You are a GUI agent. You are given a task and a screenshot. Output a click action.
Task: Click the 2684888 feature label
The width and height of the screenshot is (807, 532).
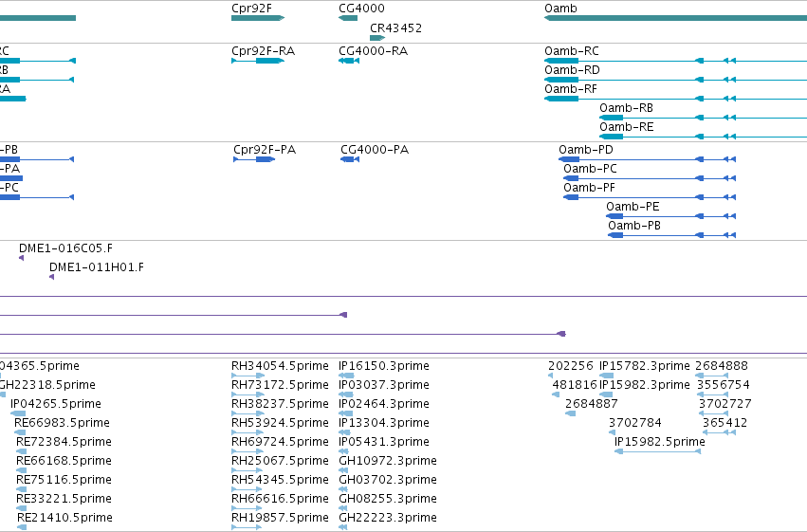click(x=722, y=366)
